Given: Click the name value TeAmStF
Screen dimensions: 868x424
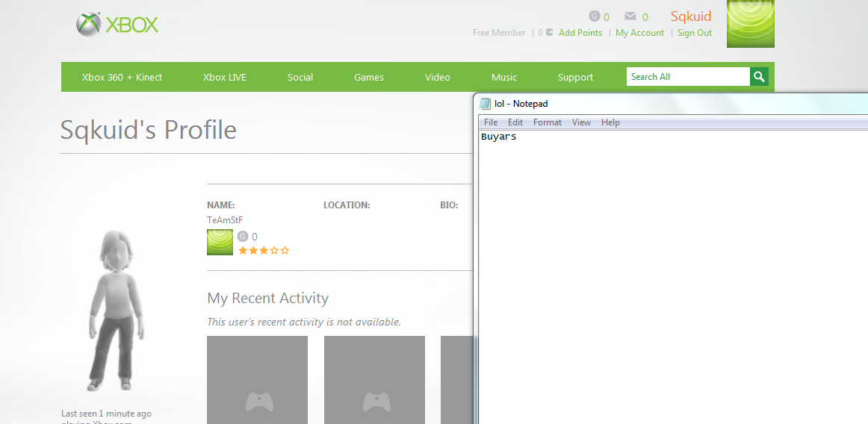Looking at the screenshot, I should coord(225,219).
